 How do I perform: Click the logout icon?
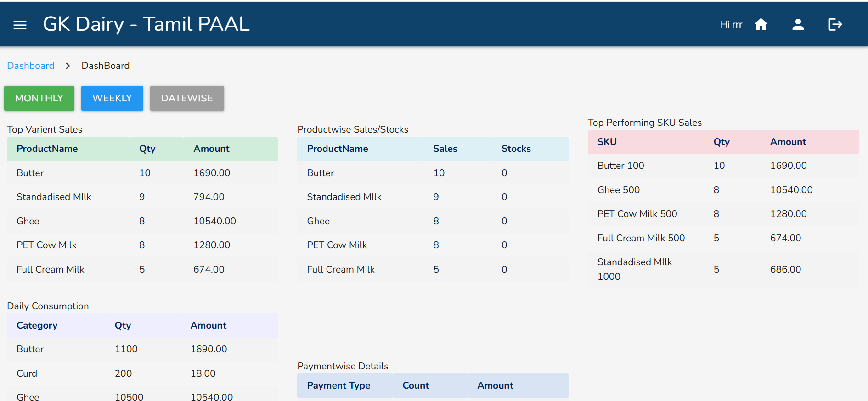(x=835, y=24)
